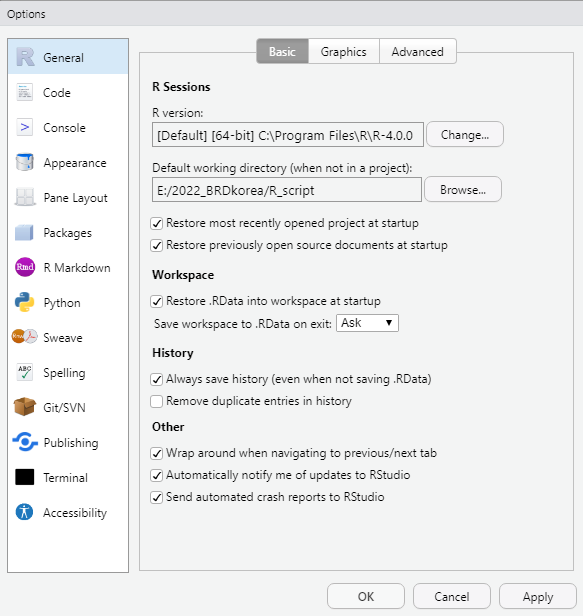Image resolution: width=583 pixels, height=616 pixels.
Task: Click the R Markdown Rmd icon
Action: (25, 267)
